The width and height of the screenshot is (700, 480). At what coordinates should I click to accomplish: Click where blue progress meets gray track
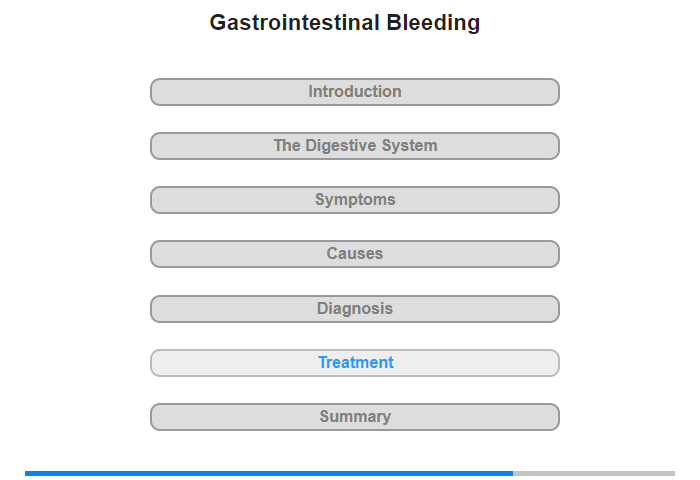point(513,473)
